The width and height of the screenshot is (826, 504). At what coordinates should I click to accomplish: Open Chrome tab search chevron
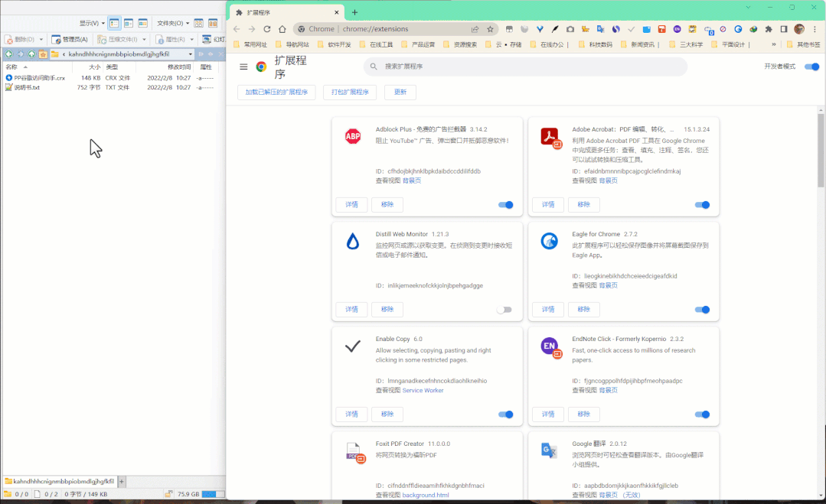(x=747, y=8)
